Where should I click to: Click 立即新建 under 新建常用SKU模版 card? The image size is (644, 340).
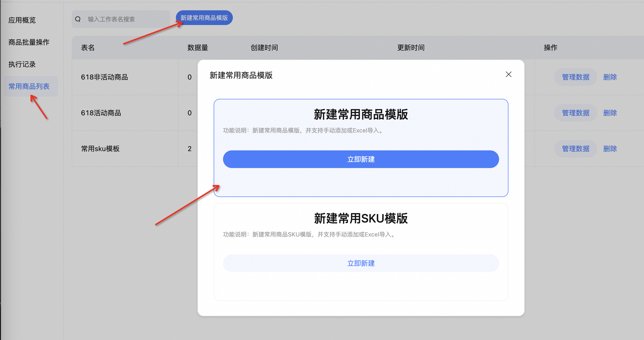(x=361, y=263)
